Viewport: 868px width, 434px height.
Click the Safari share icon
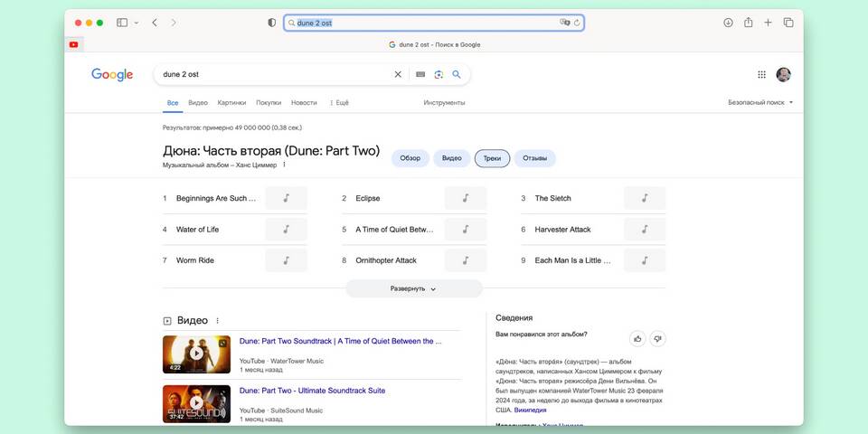click(748, 23)
